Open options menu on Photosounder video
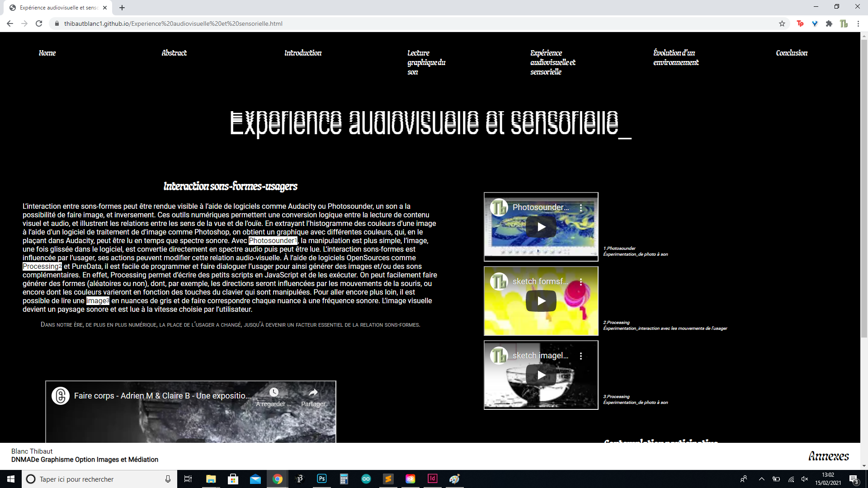Image resolution: width=868 pixels, height=488 pixels. [x=581, y=208]
